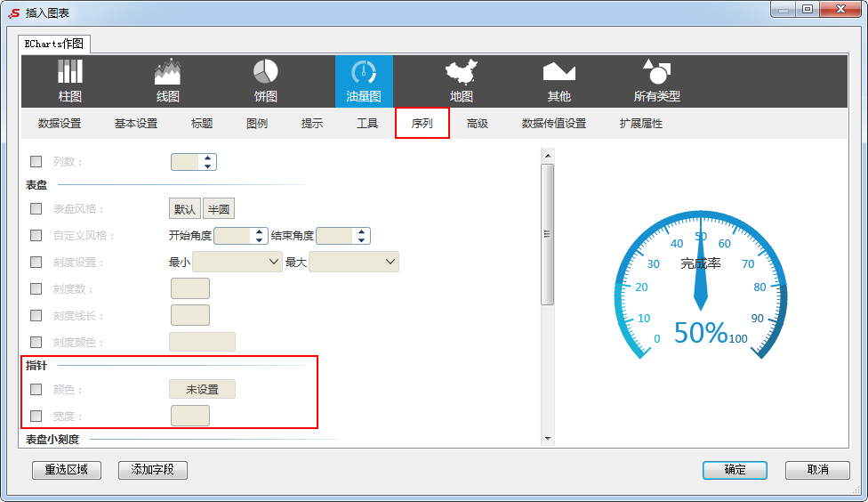Screen dimensions: 868x502
Task: Open the 最小 scale dropdown
Action: (x=237, y=262)
